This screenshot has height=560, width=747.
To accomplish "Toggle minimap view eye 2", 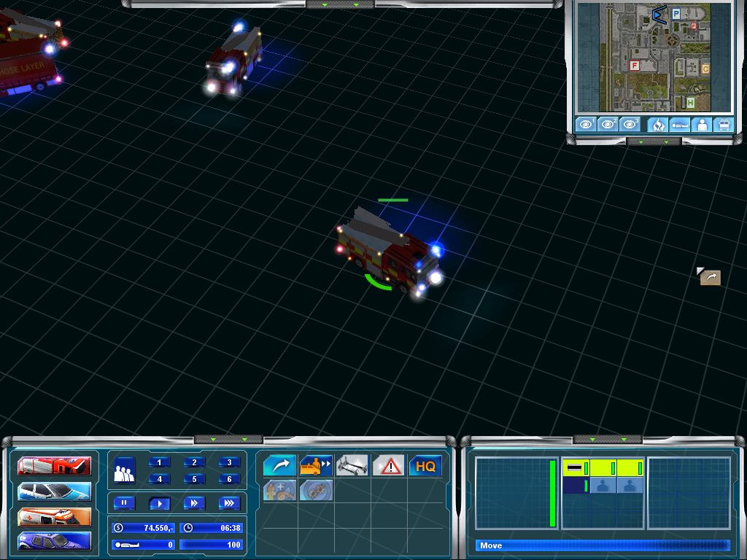I will click(608, 124).
